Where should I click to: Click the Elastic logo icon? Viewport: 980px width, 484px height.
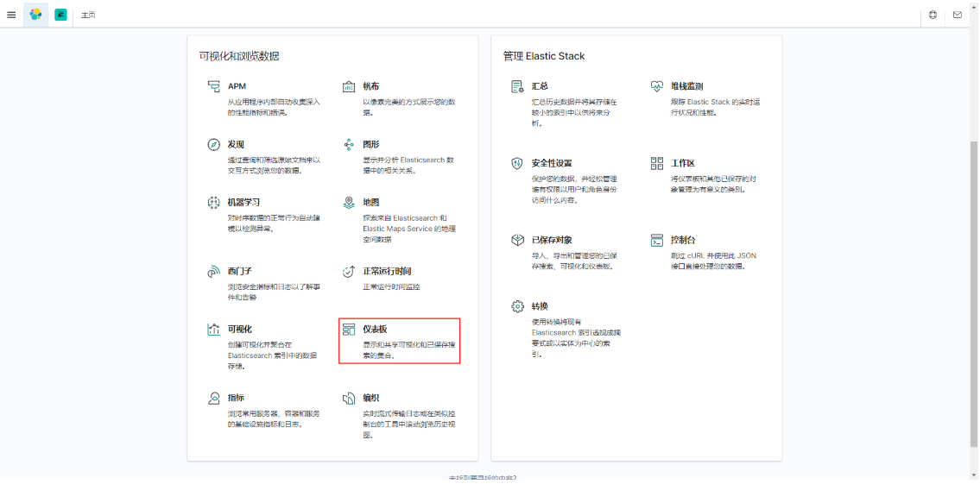pyautogui.click(x=35, y=15)
